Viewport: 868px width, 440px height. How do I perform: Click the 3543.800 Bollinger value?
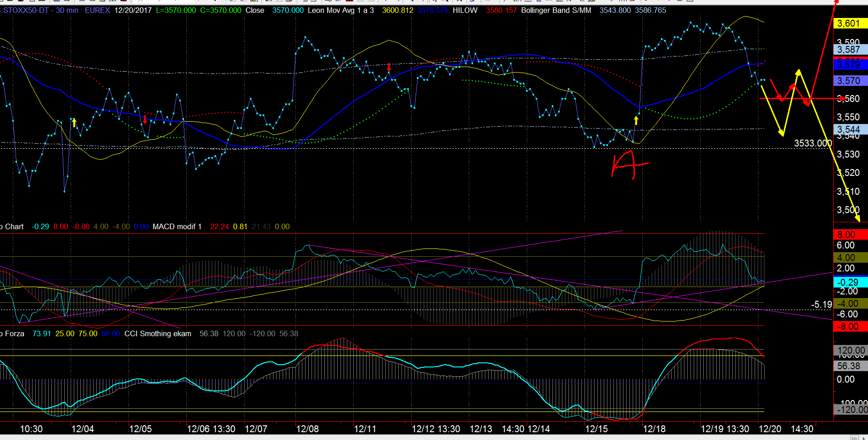615,10
